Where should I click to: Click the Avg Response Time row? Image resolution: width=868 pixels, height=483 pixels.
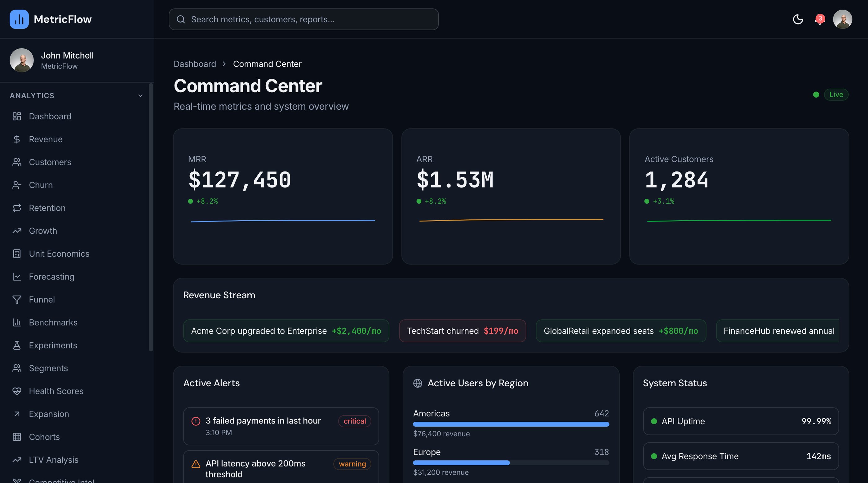(741, 456)
